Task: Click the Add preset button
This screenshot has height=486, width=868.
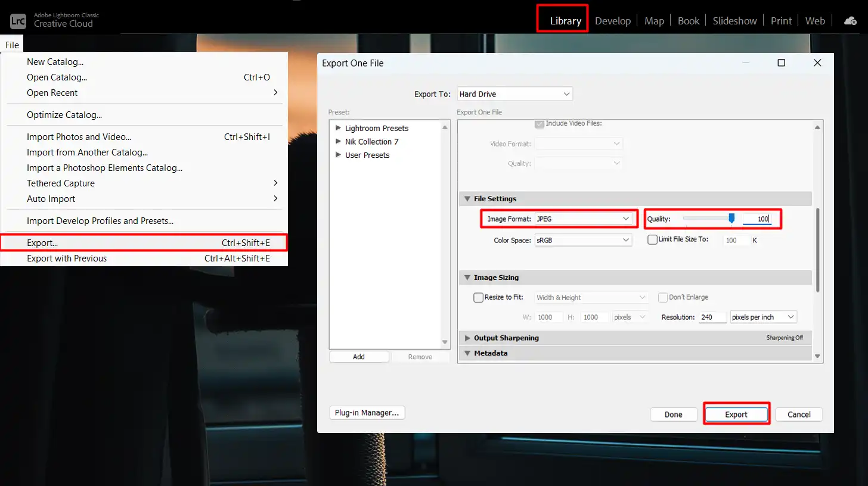Action: (359, 357)
